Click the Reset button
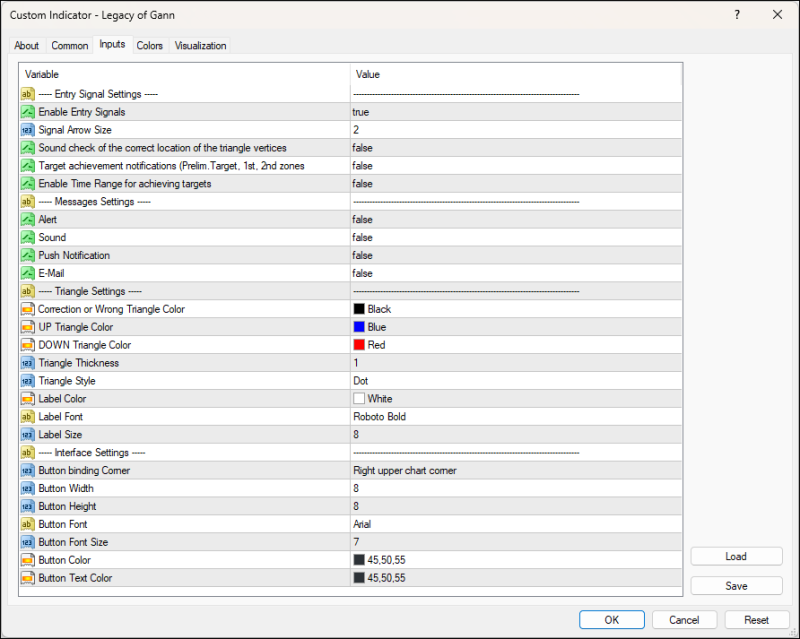Viewport: 800px width, 639px height. [756, 620]
